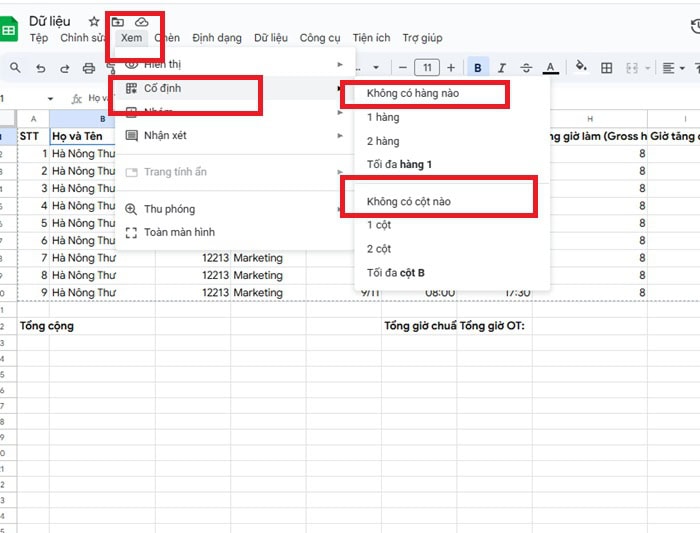This screenshot has height=533, width=700.
Task: Open the horizontal align dropdown
Action: click(x=674, y=68)
